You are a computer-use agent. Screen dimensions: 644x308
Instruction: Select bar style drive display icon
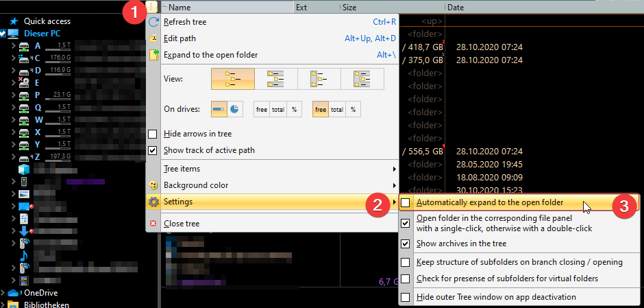[219, 110]
